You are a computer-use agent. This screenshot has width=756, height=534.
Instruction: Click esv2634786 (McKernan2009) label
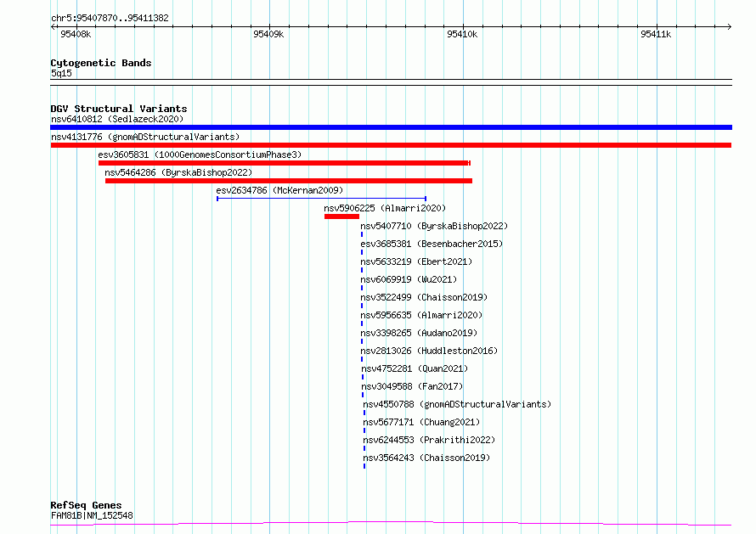[279, 190]
